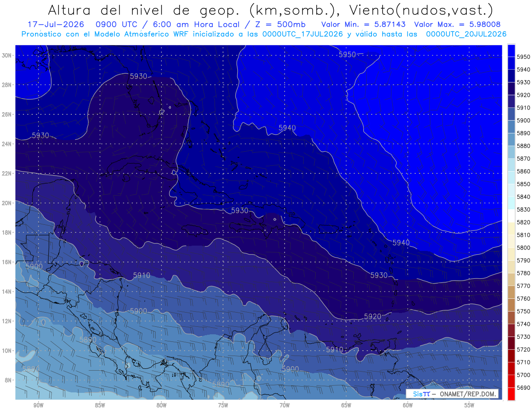Click the '16N' latitude label

coord(7,262)
